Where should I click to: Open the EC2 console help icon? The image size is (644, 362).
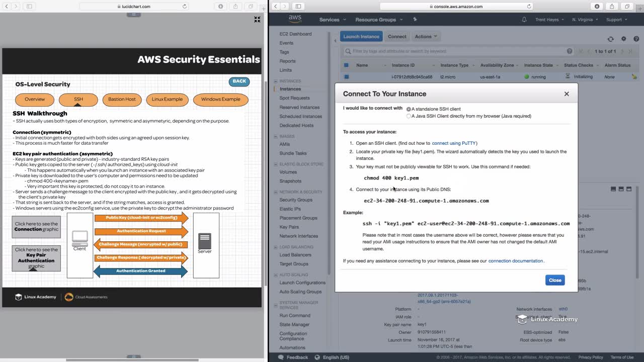[x=636, y=39]
